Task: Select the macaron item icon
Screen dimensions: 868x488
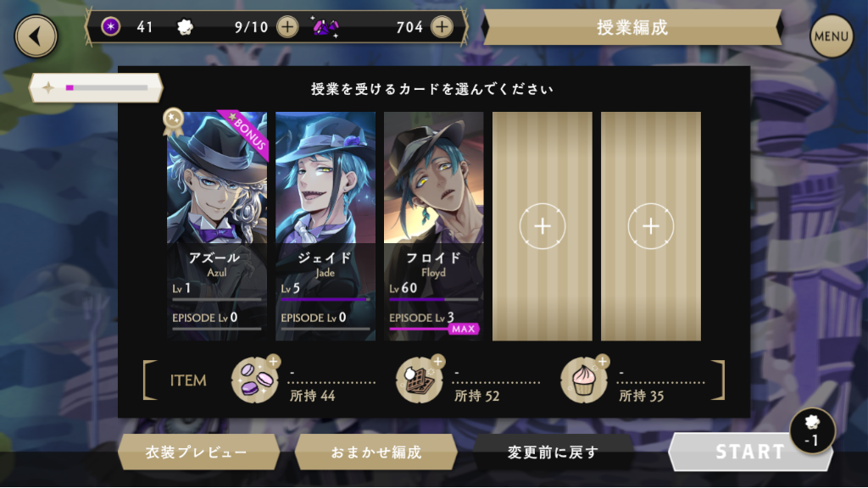Action: coord(255,380)
